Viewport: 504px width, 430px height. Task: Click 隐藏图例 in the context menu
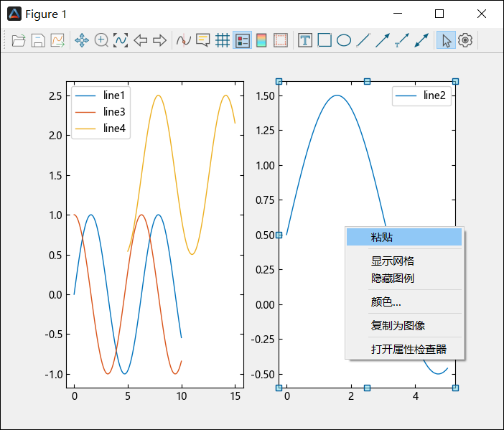point(393,279)
